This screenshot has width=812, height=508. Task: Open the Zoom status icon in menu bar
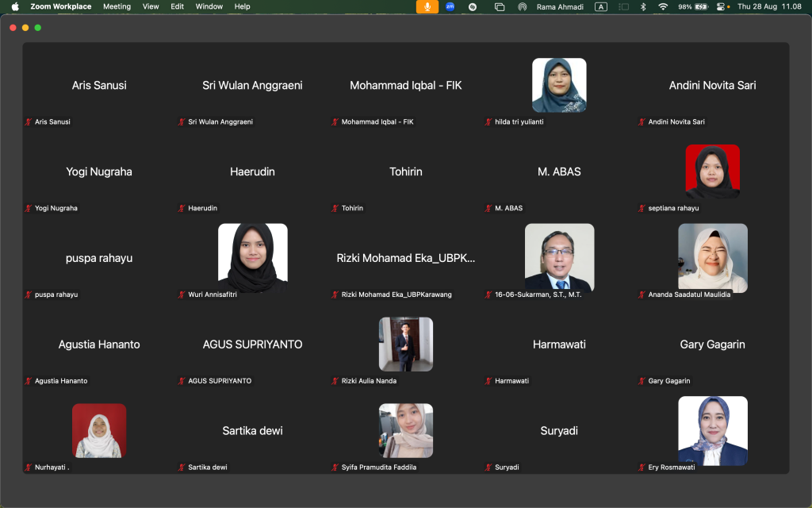(450, 6)
